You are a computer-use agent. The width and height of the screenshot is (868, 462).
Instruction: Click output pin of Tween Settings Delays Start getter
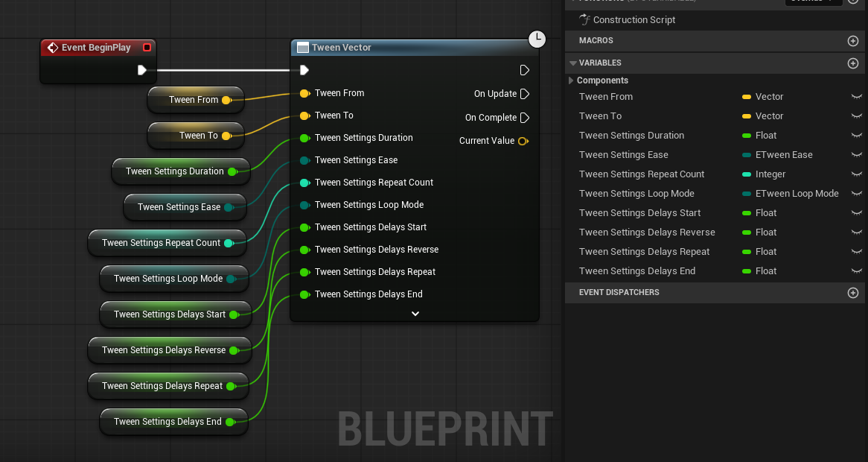coord(234,314)
